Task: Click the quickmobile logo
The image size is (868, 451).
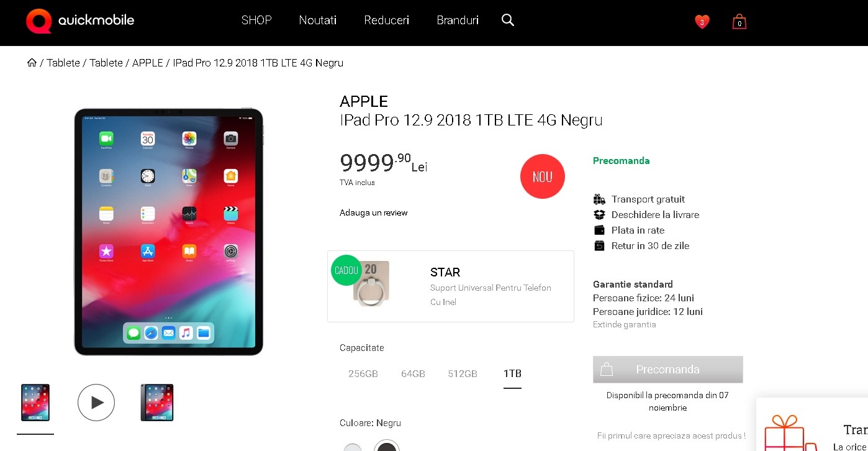Action: pyautogui.click(x=80, y=20)
